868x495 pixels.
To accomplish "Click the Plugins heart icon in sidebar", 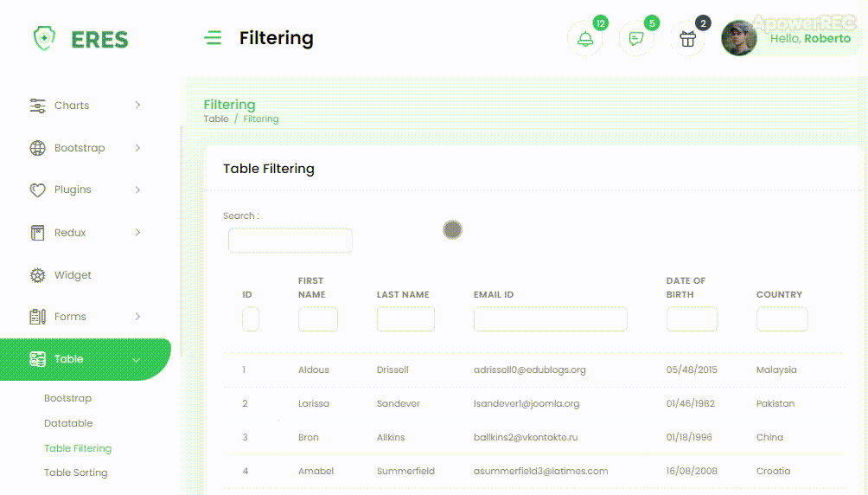I will click(x=37, y=190).
